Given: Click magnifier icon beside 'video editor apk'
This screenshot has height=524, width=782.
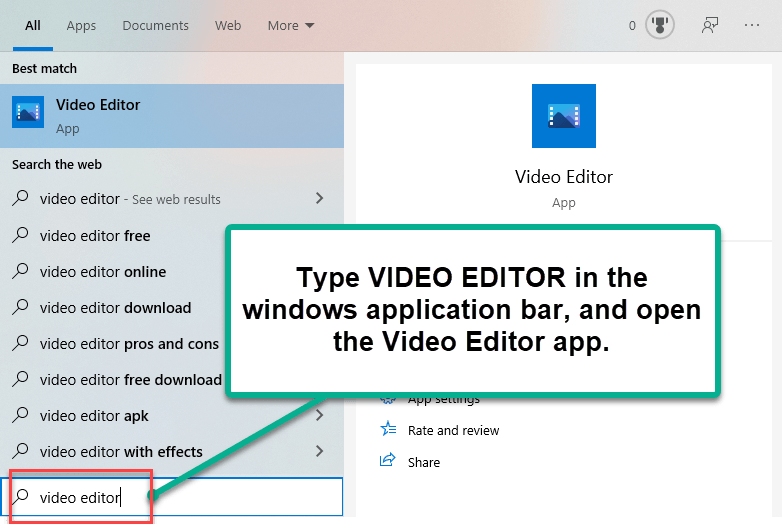Looking at the screenshot, I should pyautogui.click(x=20, y=415).
